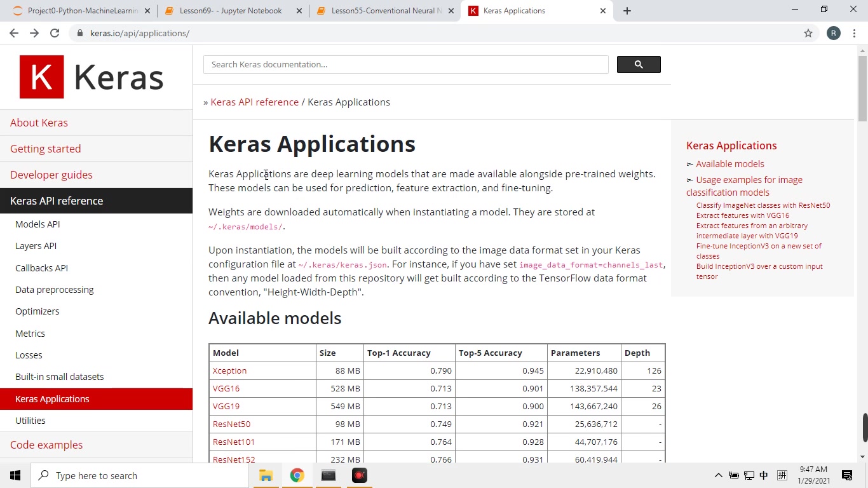Screen dimensions: 868x488
Task: Go back to previous page
Action: [14, 33]
